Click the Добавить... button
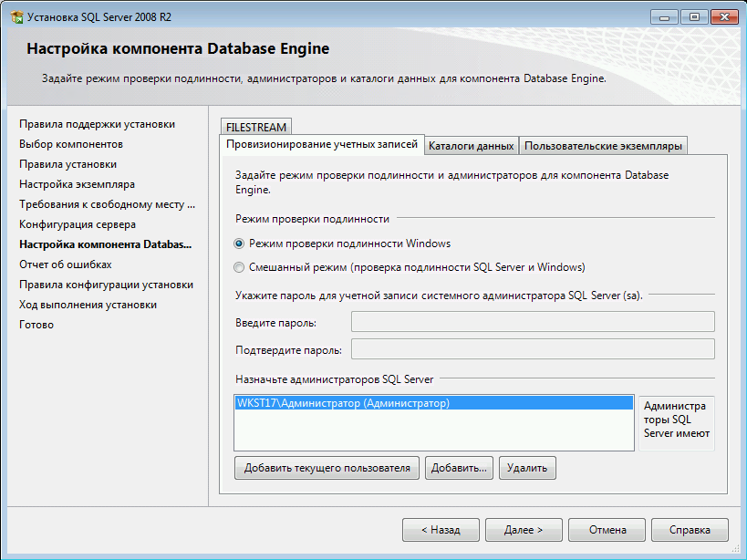The height and width of the screenshot is (560, 747). point(459,468)
